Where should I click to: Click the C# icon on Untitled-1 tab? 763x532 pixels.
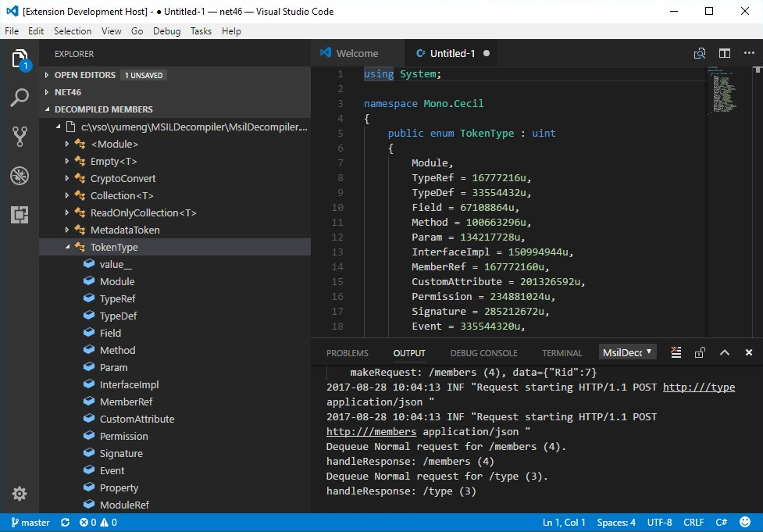coord(421,54)
